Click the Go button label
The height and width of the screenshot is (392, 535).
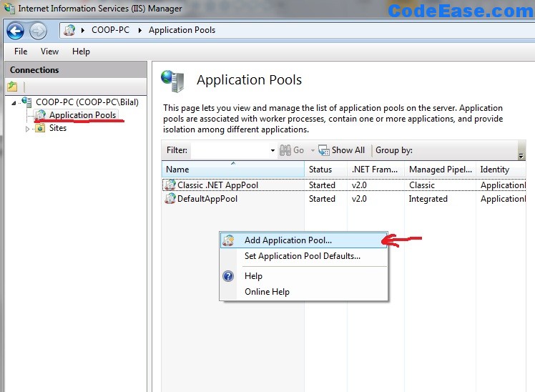(298, 150)
